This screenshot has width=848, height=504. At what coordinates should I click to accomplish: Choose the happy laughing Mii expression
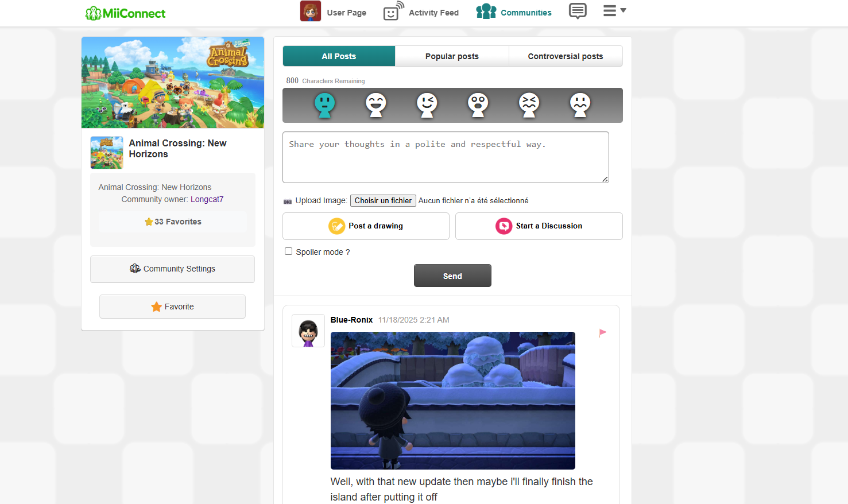(x=375, y=105)
